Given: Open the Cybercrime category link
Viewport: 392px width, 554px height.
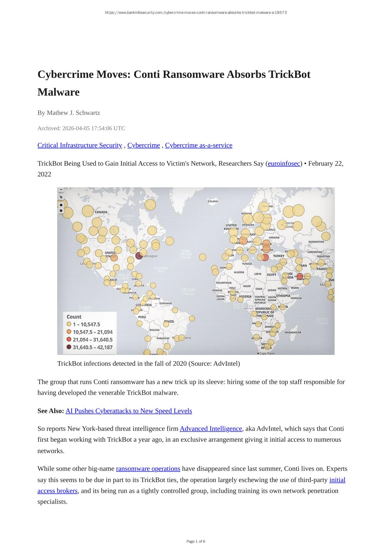Looking at the screenshot, I should (144, 145).
